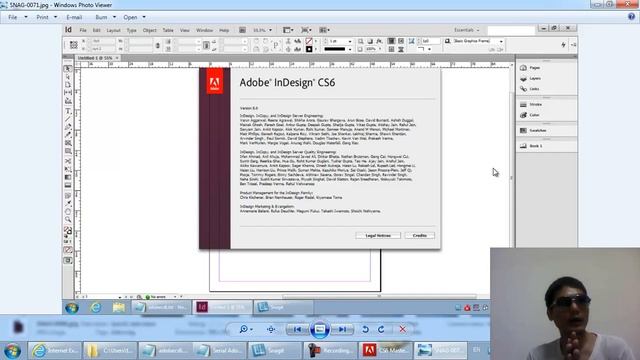Select the Type tool in toolbox
This screenshot has width=640, height=360.
(x=68, y=111)
